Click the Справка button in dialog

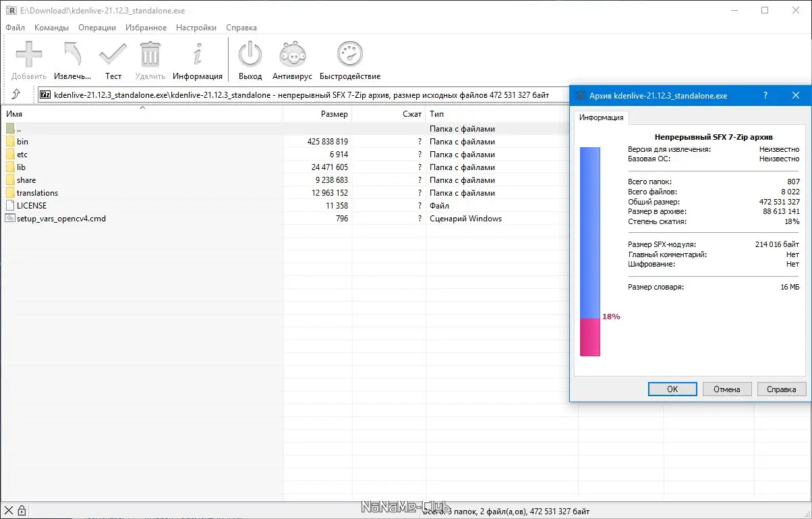tap(782, 389)
